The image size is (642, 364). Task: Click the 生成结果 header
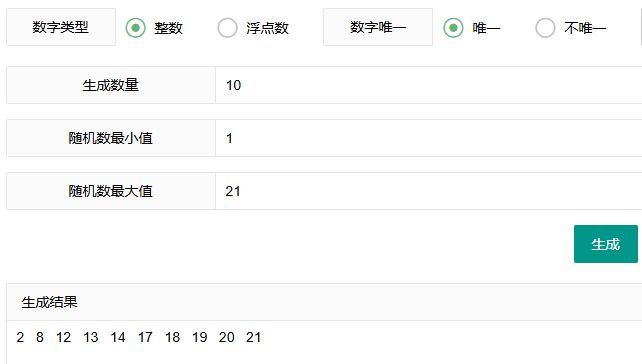pyautogui.click(x=49, y=303)
